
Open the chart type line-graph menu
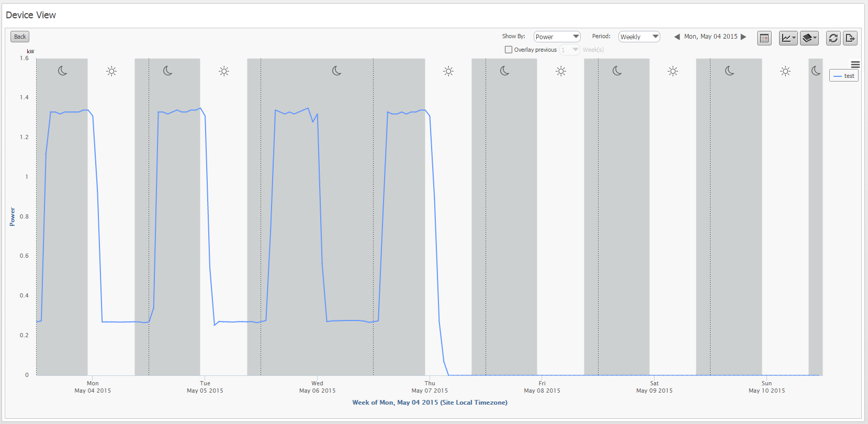tap(788, 38)
